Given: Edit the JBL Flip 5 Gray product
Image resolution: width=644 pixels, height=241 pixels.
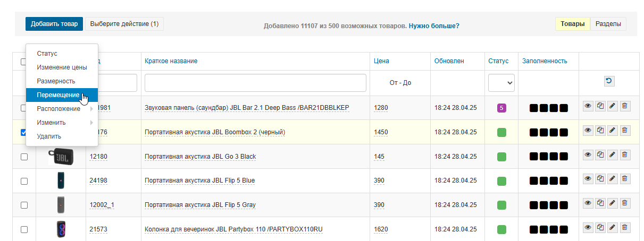Looking at the screenshot, I should (613, 203).
